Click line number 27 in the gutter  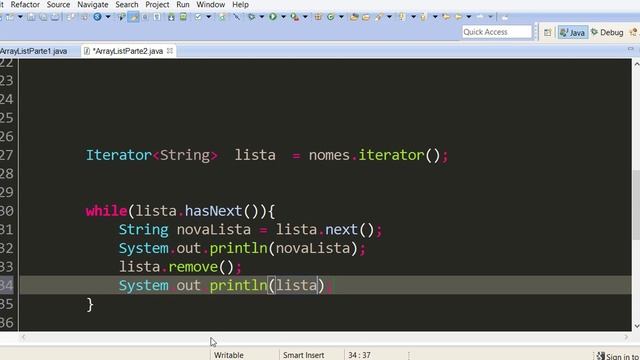click(7, 156)
